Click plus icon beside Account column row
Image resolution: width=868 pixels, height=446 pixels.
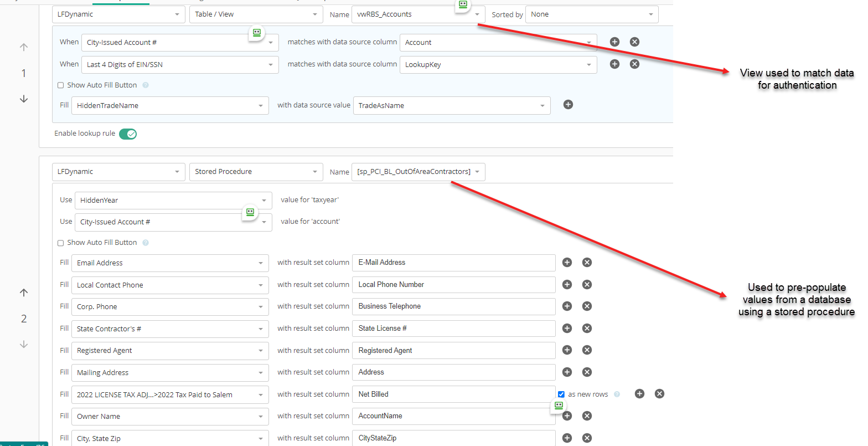click(614, 42)
